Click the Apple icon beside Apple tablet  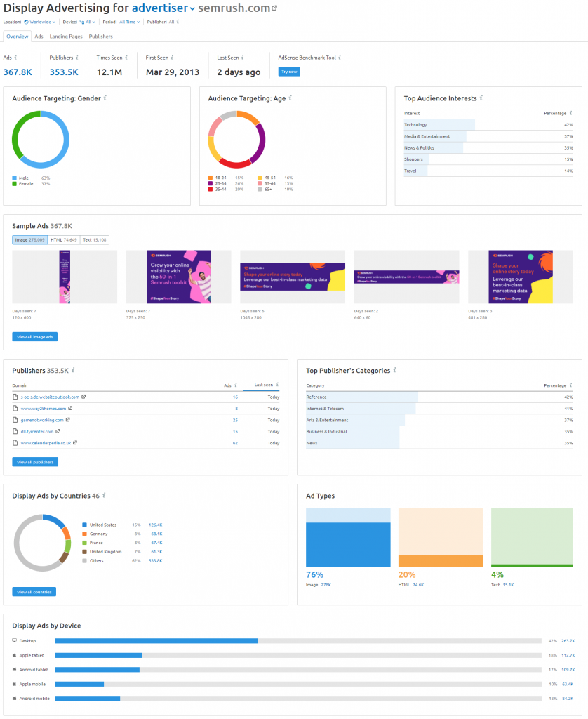point(14,655)
